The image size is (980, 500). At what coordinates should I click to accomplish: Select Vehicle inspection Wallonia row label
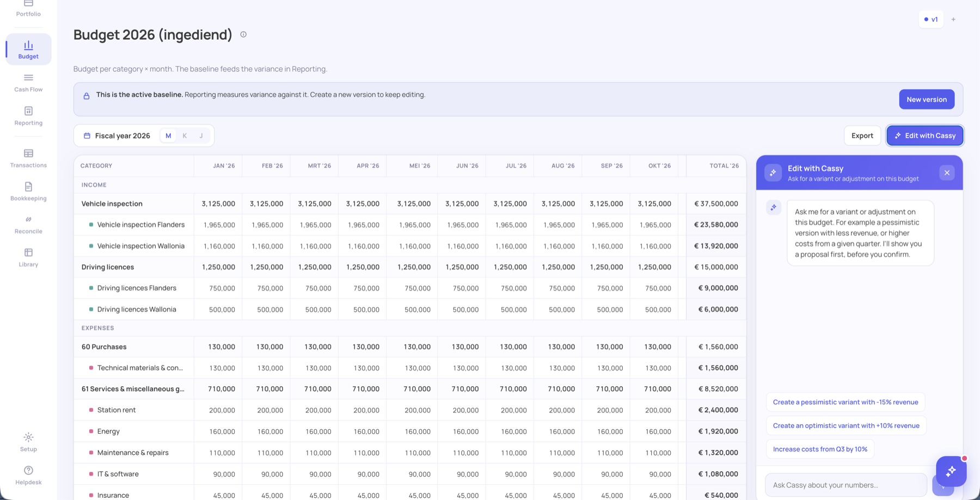click(141, 246)
